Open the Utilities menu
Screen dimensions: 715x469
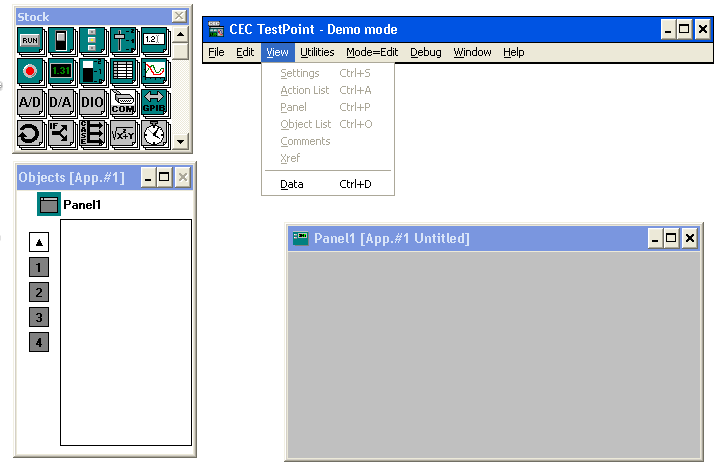[317, 52]
